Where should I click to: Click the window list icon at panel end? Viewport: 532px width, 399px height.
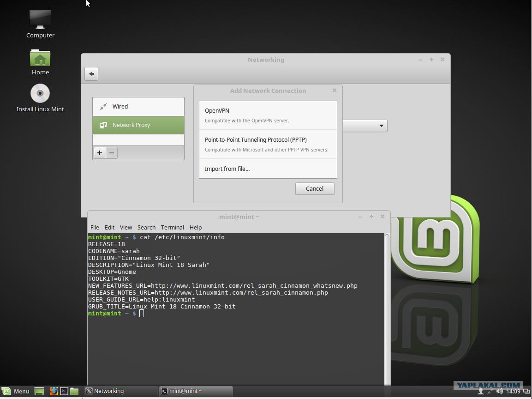pos(526,392)
